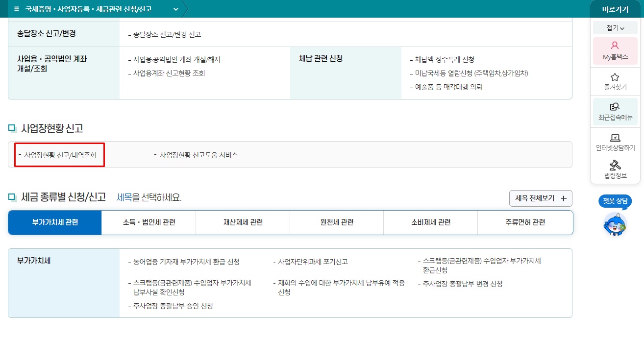
Task: Expand 세목 전체보기 list
Action: pos(540,199)
